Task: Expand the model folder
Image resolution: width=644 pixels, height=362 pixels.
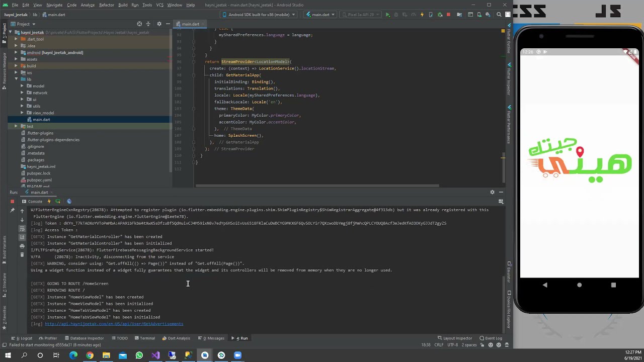Action: [22, 86]
